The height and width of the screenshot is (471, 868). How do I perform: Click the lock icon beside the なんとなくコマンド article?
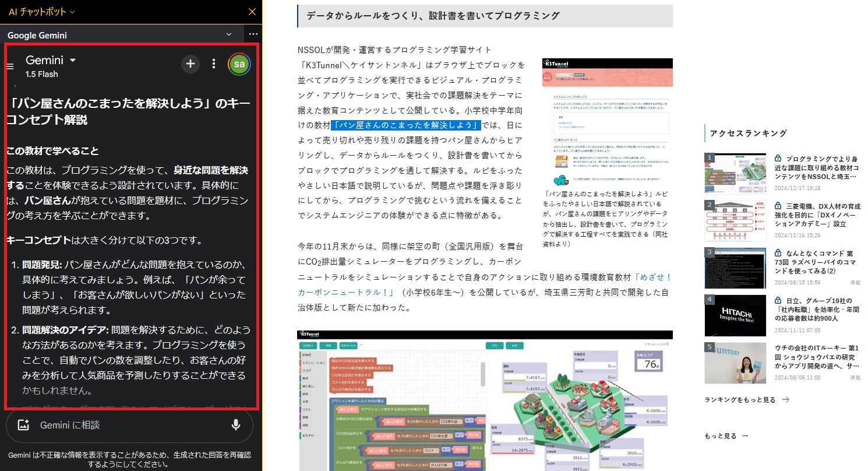pyautogui.click(x=778, y=253)
